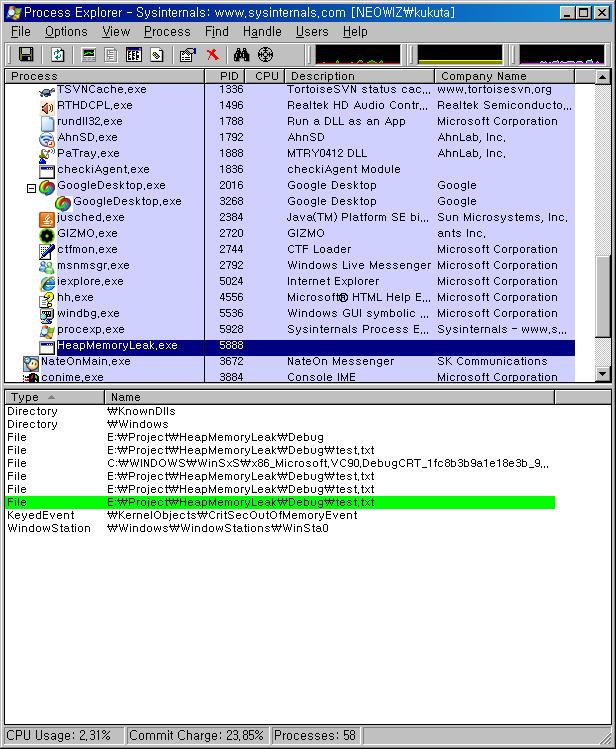Select the green highlighted test.txt File handle
Viewport: 616px width, 749px height.
pyautogui.click(x=280, y=502)
